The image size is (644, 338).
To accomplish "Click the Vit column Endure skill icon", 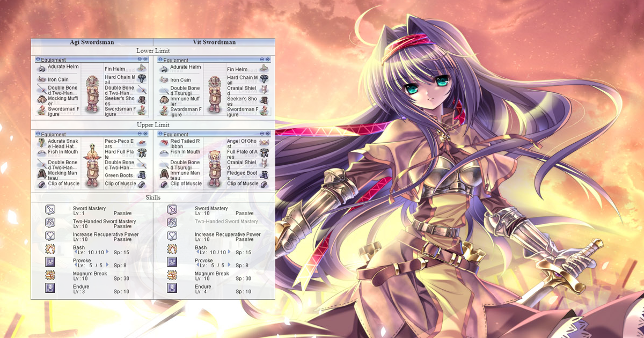I will tap(172, 288).
